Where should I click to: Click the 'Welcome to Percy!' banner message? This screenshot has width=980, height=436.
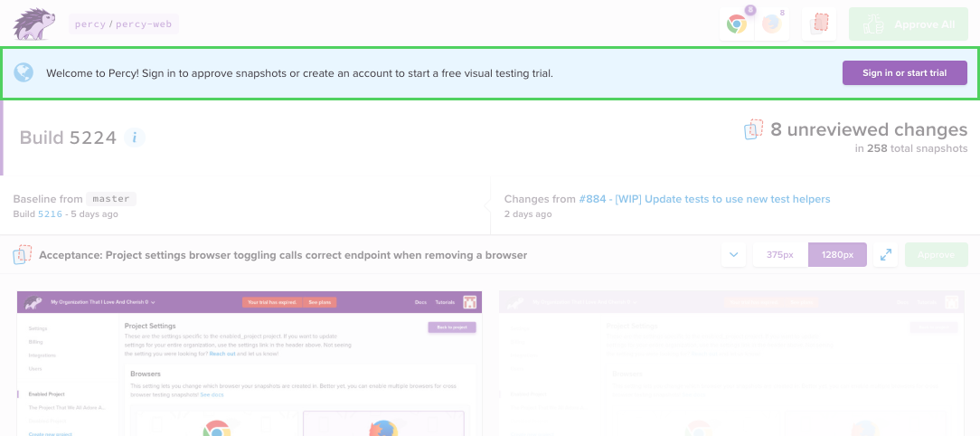(300, 73)
